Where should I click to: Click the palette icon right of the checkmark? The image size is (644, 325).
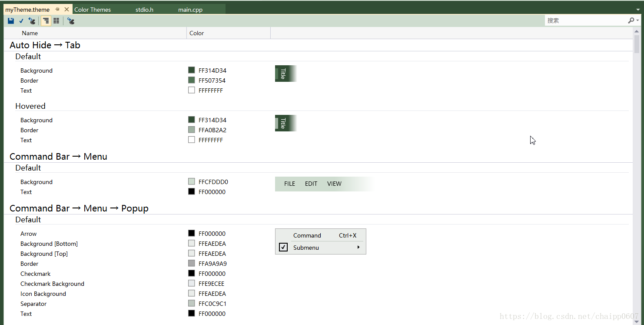[32, 21]
